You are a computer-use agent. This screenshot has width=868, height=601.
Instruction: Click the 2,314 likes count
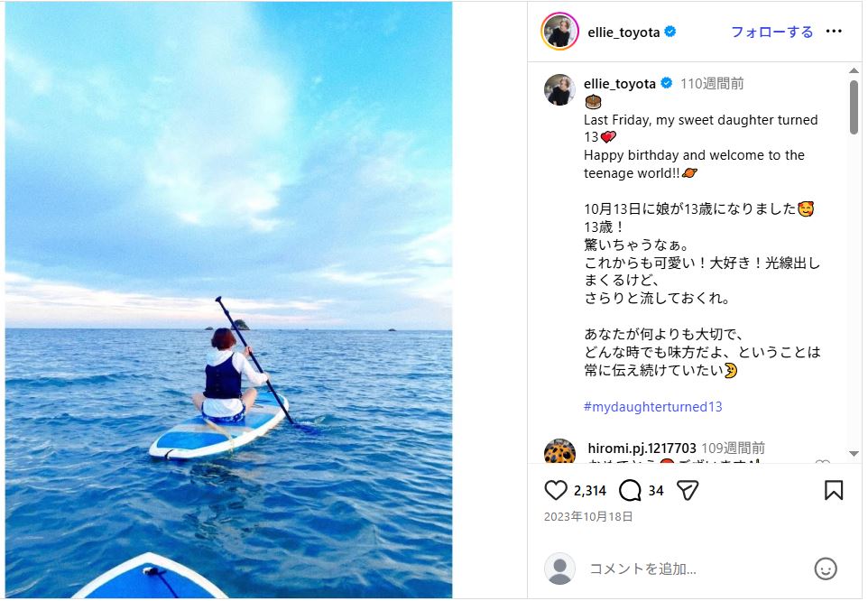click(589, 491)
